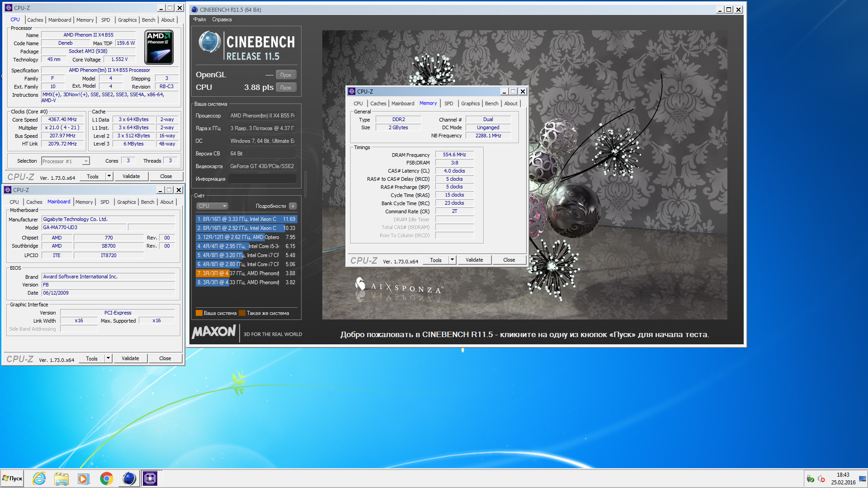Select highlighted ranking row 7 AMD Phenom 3.88

point(246,273)
